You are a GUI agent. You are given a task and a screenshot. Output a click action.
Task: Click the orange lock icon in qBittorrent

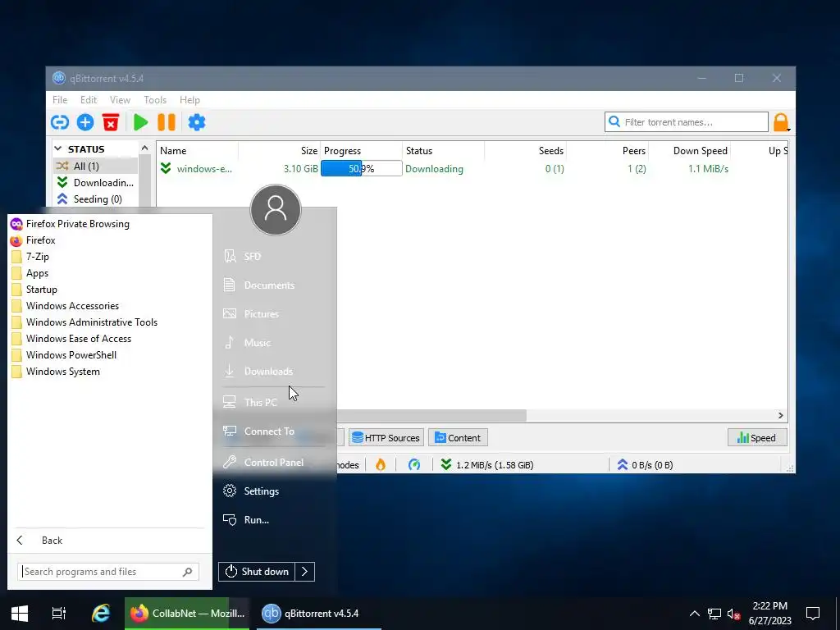(781, 122)
